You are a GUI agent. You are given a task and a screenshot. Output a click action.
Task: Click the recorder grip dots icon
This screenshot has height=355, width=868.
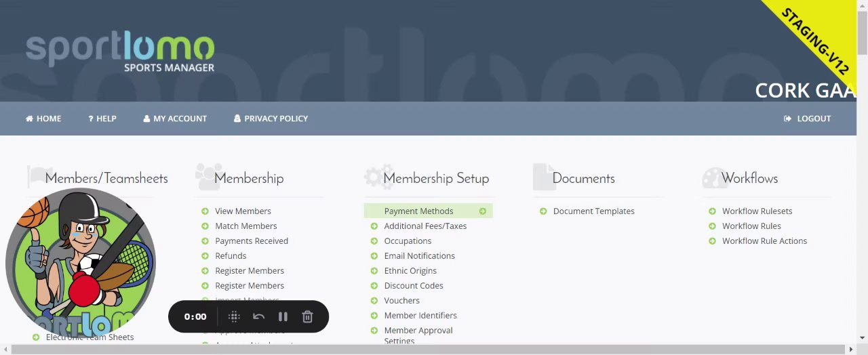coord(234,316)
